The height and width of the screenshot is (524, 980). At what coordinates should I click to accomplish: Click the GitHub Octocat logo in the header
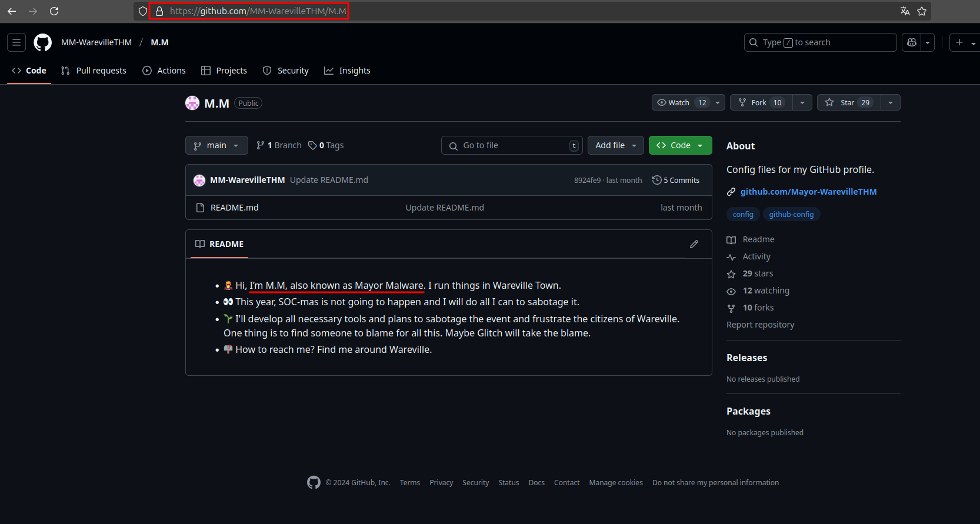43,42
